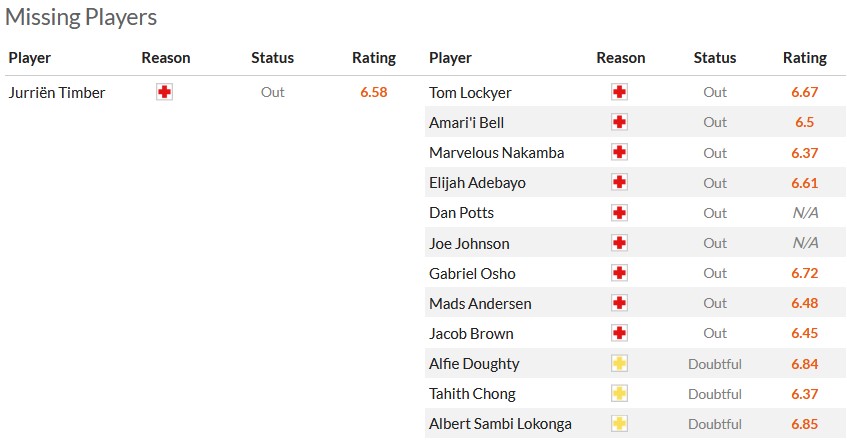Viewport: 847px width, 442px height.
Task: Click the left table's Rating column header
Action: [374, 58]
